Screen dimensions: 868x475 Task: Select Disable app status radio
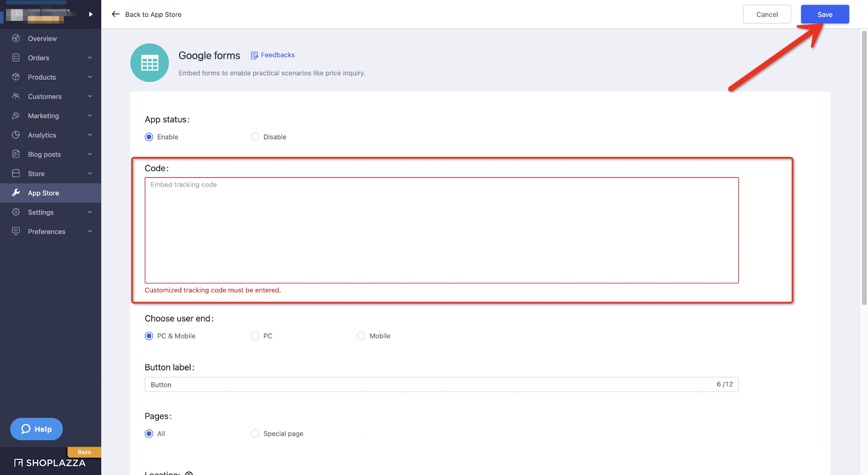pos(255,137)
